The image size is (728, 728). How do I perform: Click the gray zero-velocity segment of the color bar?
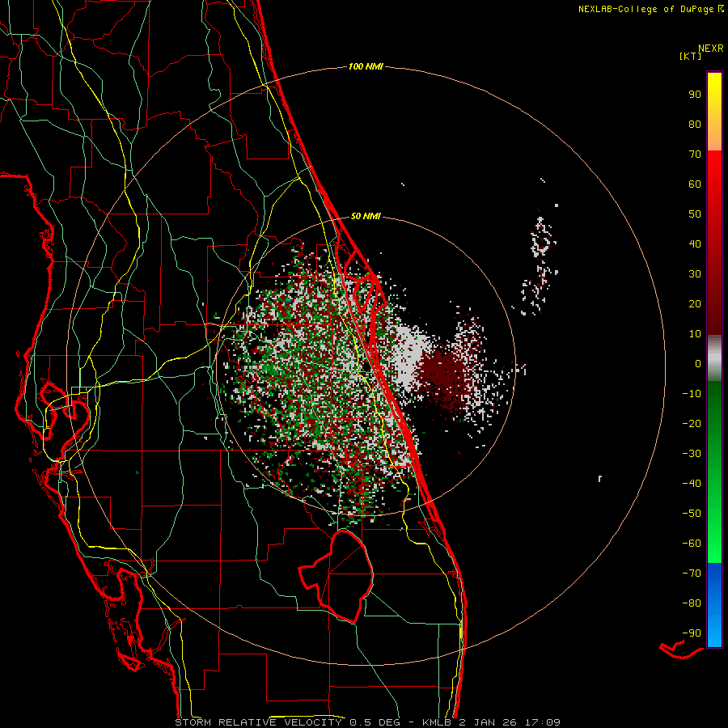tap(714, 358)
